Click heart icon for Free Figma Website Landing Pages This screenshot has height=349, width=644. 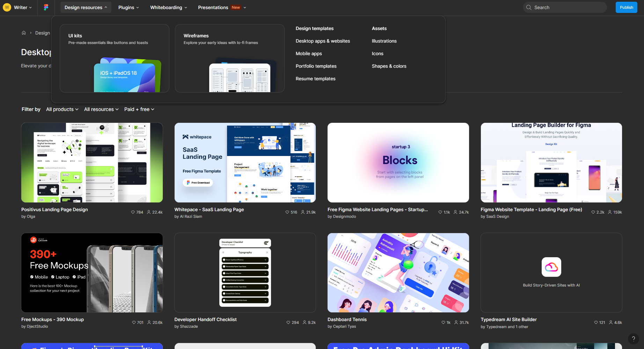pos(440,212)
